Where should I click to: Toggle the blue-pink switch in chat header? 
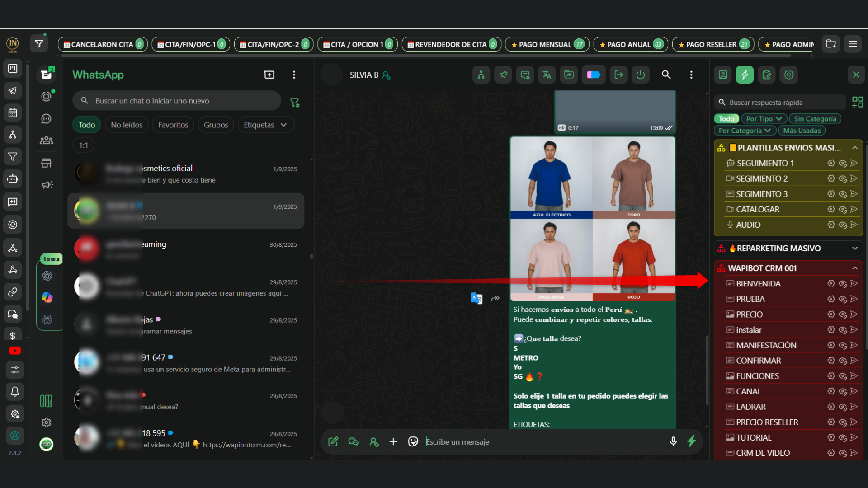(x=594, y=75)
